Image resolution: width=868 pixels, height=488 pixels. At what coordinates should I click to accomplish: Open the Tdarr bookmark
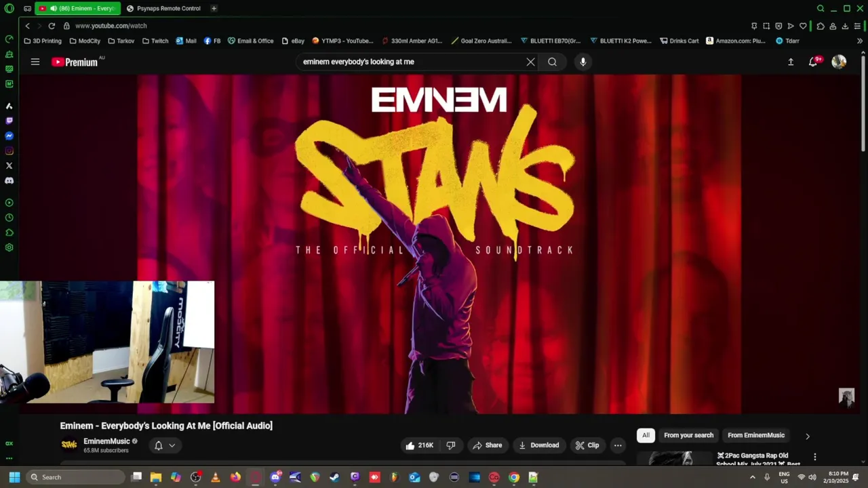tap(787, 41)
